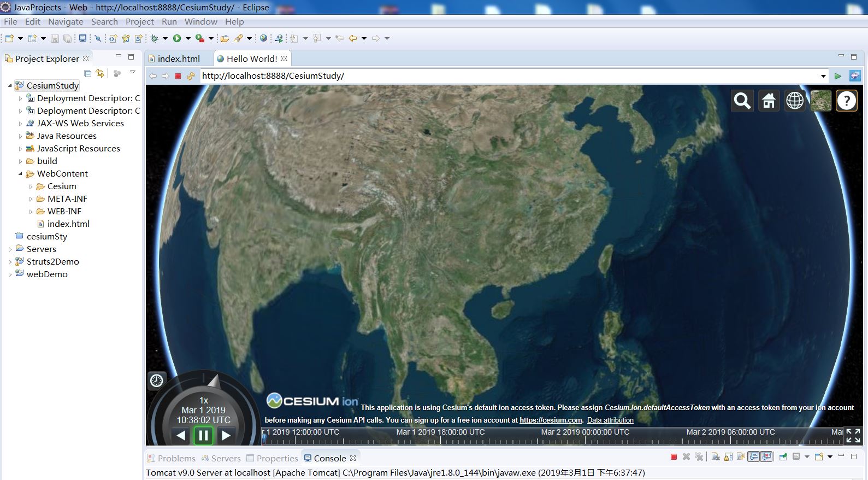Enter Cesium fullscreen mode
Screen dimensions: 868x480
[x=853, y=436]
